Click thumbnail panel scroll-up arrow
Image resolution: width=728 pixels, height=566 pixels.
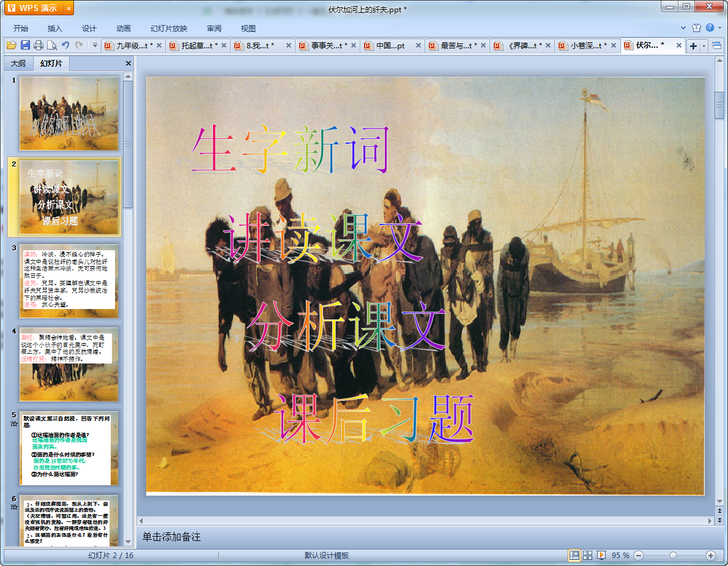tap(128, 76)
